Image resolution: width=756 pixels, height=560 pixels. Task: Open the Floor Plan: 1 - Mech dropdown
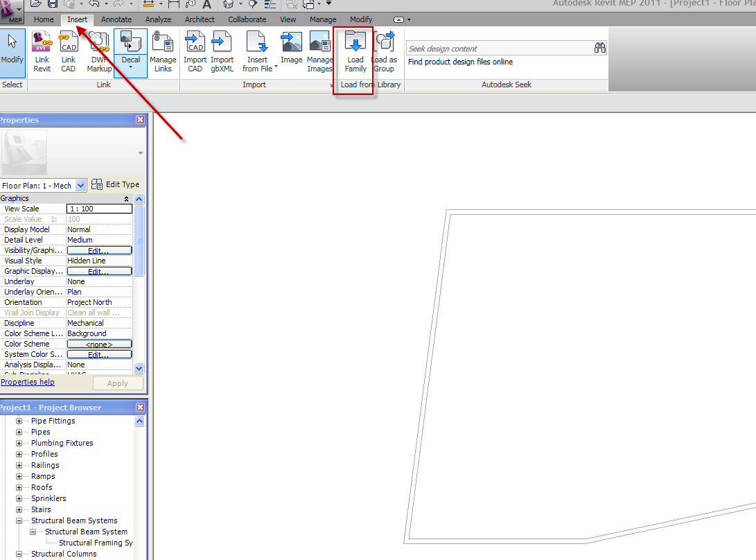[x=80, y=185]
